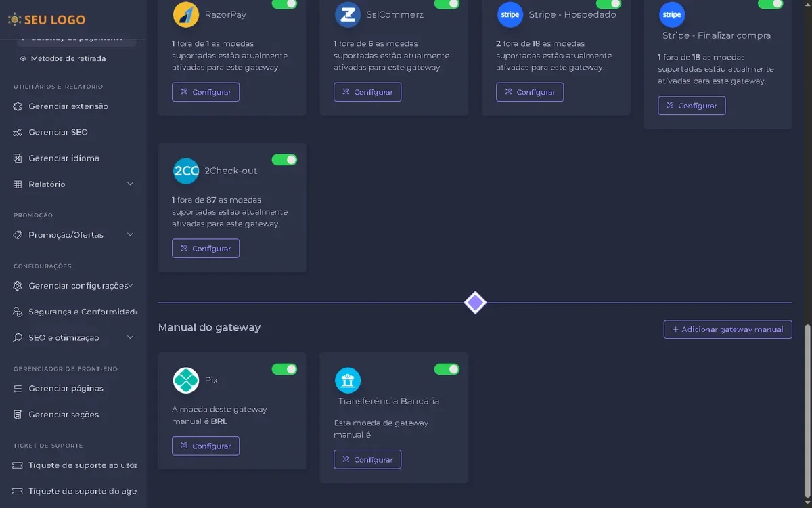Image resolution: width=812 pixels, height=508 pixels.
Task: Click the Gerenciar idioma sidebar icon
Action: pos(18,158)
